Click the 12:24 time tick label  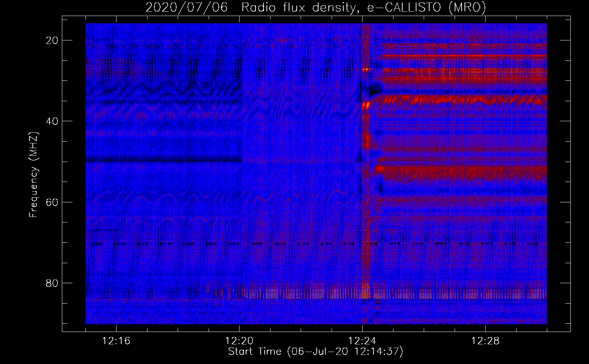(x=362, y=341)
